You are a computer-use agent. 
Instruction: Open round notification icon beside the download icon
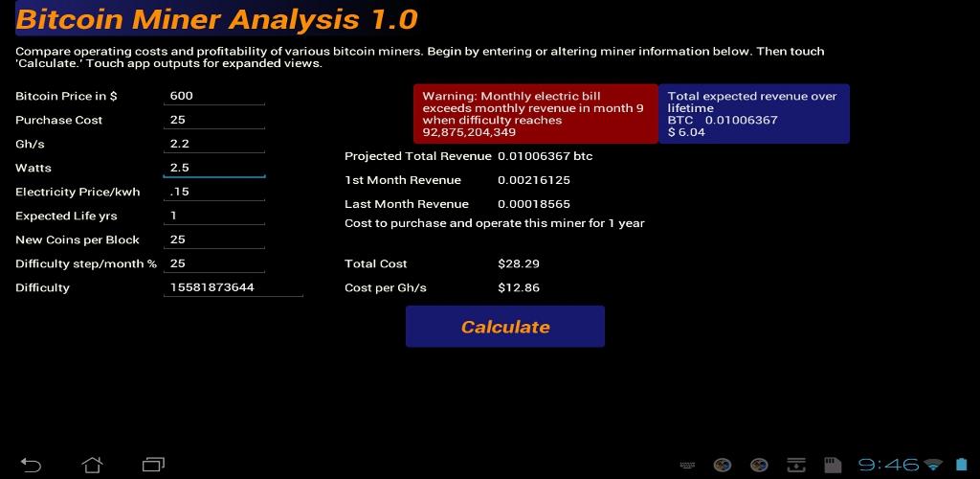click(x=759, y=465)
